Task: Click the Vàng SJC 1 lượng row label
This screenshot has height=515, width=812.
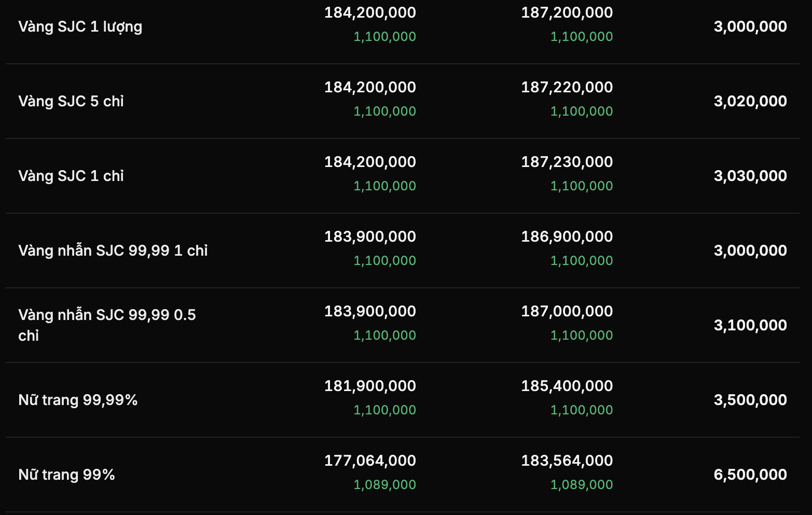Action: 80,26
